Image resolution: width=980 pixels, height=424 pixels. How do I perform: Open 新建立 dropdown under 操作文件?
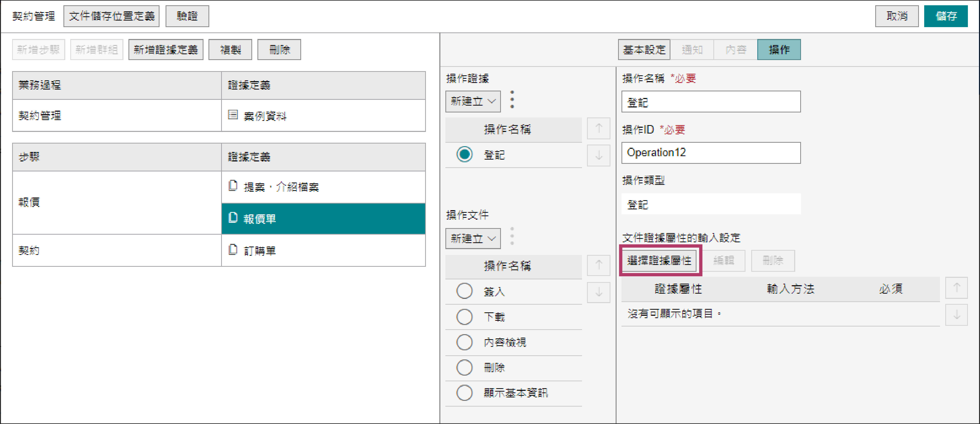473,239
